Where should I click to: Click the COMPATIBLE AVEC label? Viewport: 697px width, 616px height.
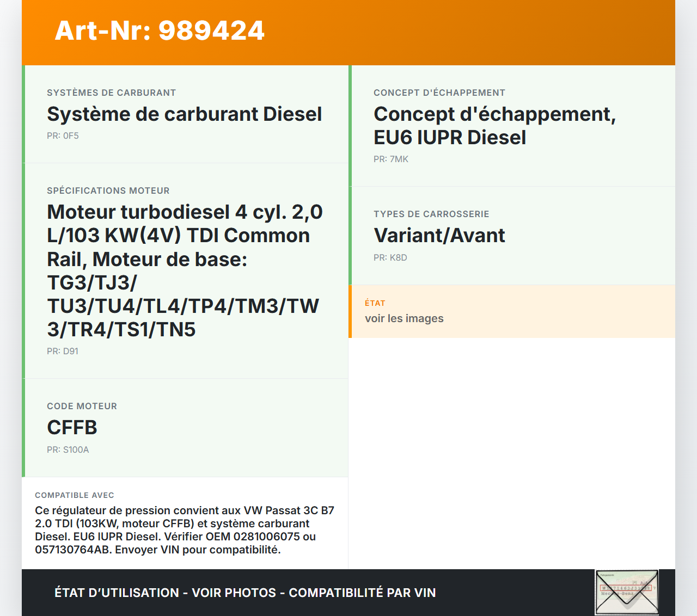point(75,495)
